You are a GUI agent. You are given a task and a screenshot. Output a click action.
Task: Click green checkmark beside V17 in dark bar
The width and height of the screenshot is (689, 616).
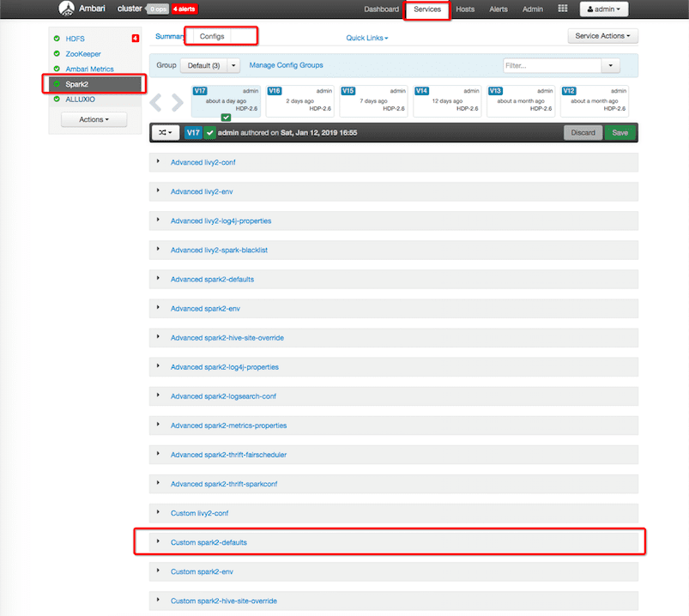210,133
